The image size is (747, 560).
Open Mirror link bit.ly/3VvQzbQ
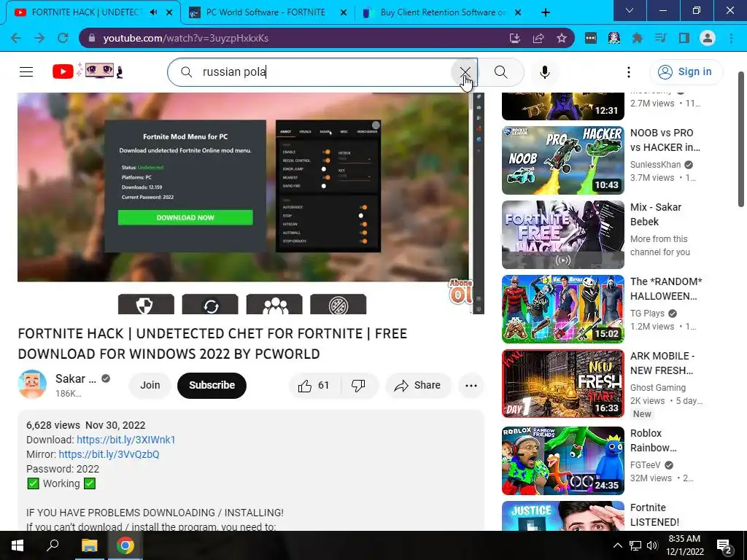point(109,454)
